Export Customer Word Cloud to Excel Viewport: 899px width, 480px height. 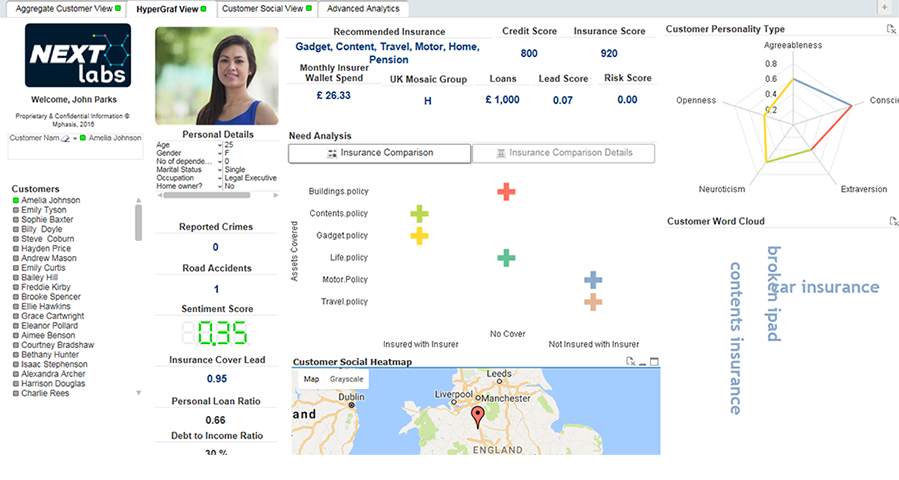click(x=893, y=221)
